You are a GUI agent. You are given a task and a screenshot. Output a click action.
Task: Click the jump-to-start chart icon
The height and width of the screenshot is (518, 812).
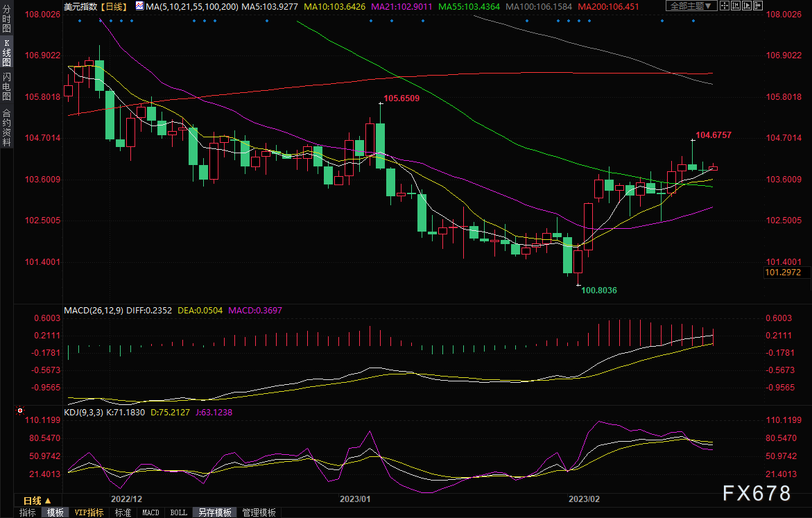tap(736, 6)
